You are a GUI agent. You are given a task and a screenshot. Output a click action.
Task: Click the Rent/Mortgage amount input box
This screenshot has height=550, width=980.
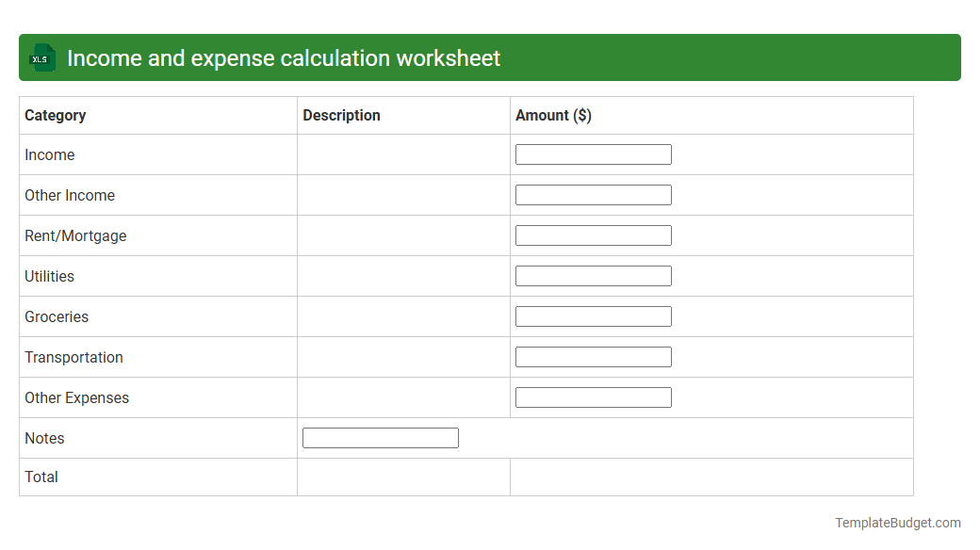point(593,235)
